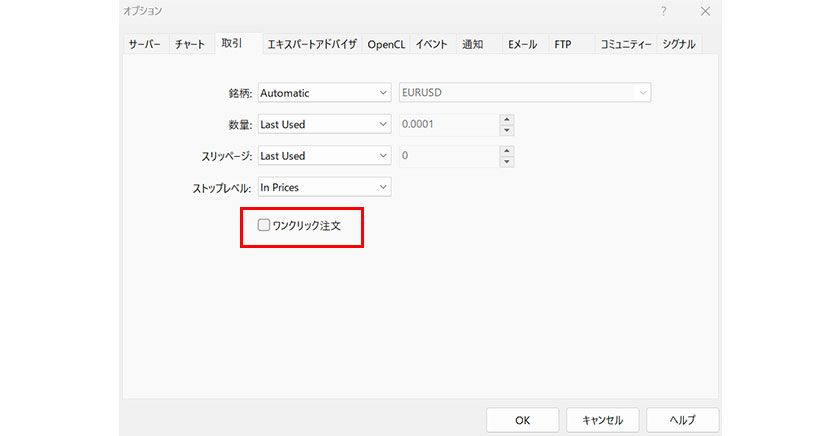The height and width of the screenshot is (436, 840).
Task: Open the 銘柄 Automatic dropdown
Action: (x=323, y=93)
